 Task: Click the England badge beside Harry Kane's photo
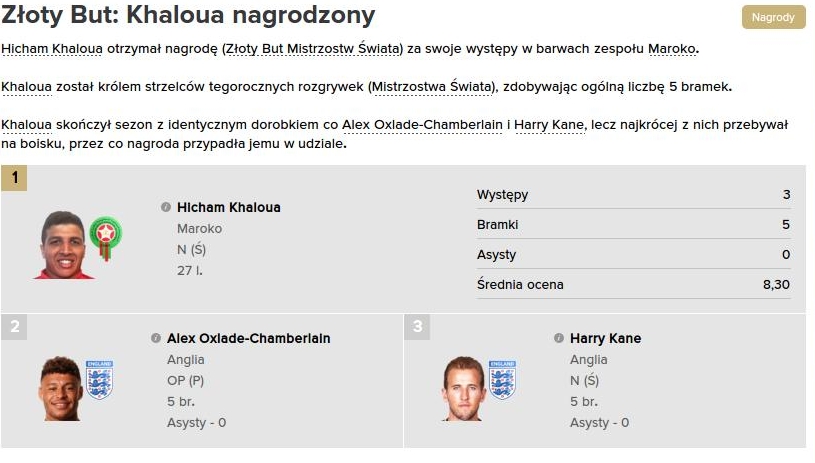click(x=502, y=379)
